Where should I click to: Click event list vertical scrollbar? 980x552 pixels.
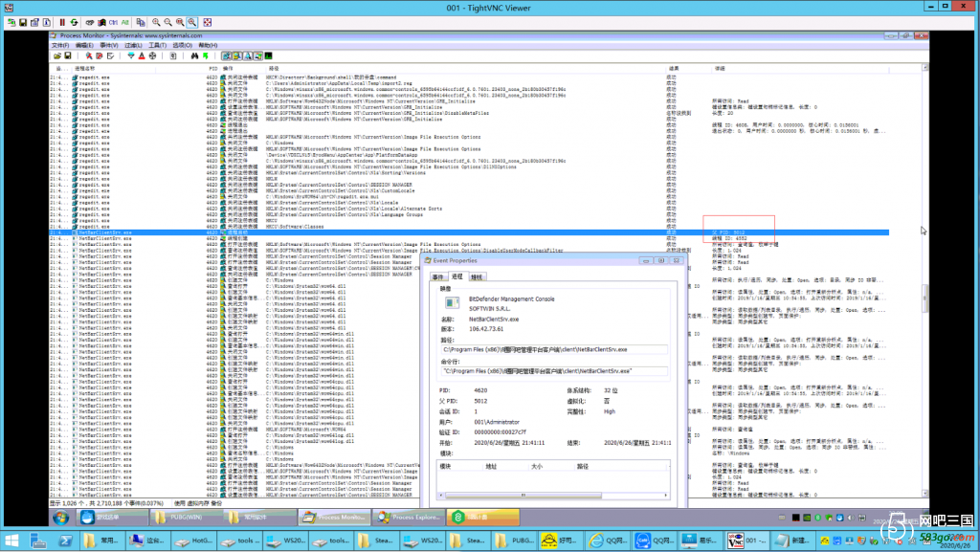pyautogui.click(x=925, y=281)
